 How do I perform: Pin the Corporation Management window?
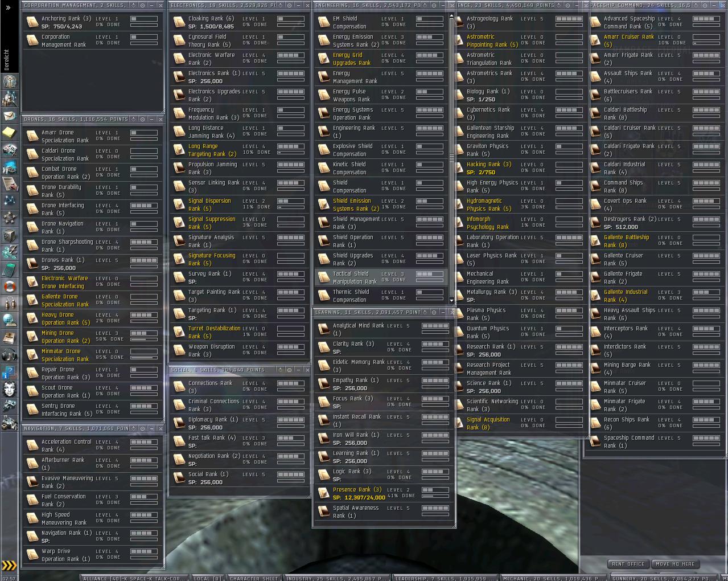[142, 5]
